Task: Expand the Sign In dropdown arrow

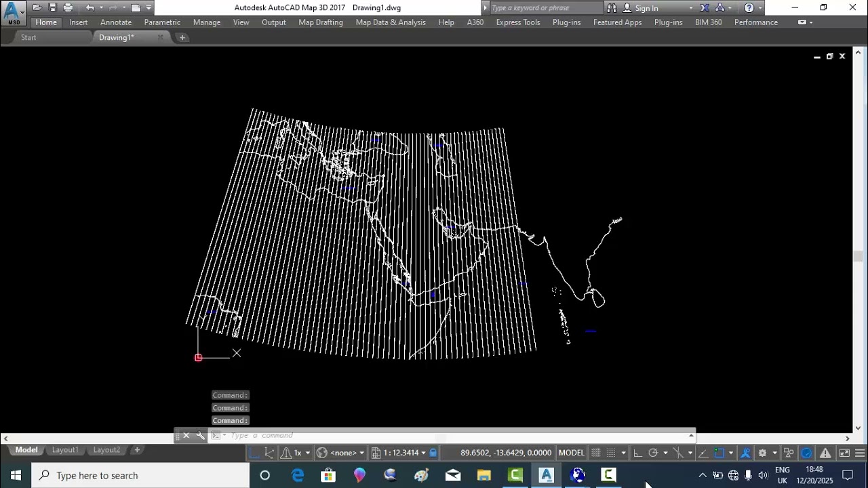Action: pyautogui.click(x=691, y=8)
